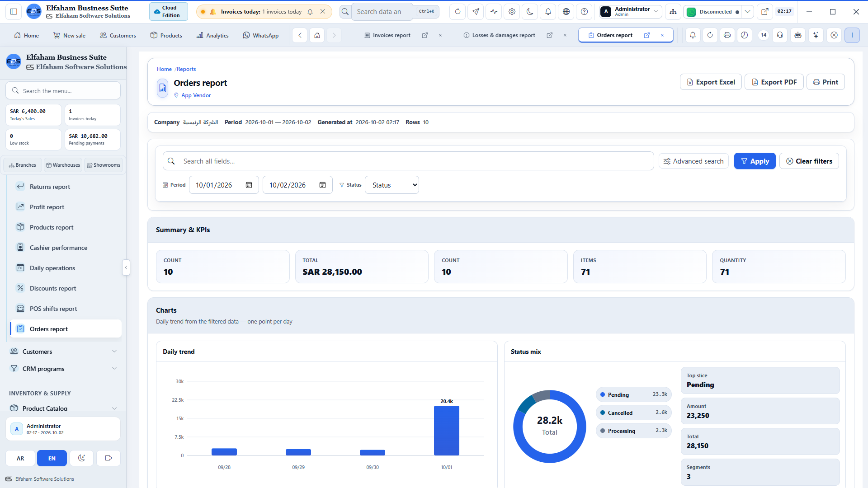The width and height of the screenshot is (868, 488).
Task: Open the help question mark icon
Action: 584,12
